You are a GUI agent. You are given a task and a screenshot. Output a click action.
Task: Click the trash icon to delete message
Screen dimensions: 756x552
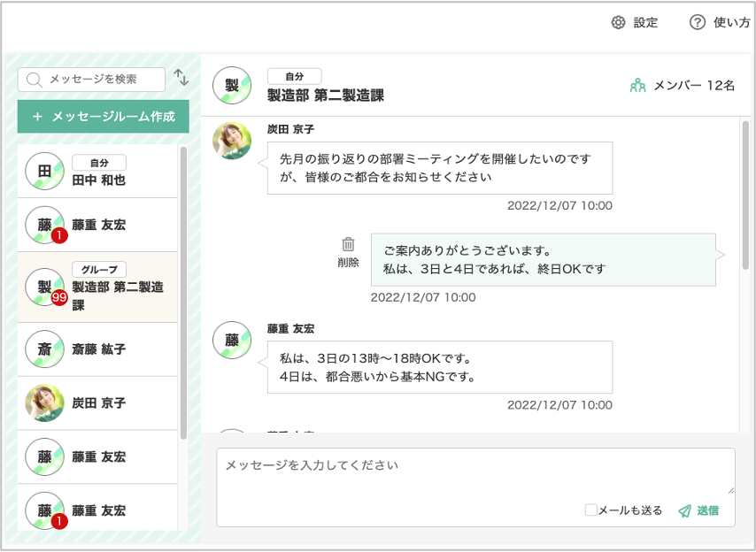[x=349, y=244]
